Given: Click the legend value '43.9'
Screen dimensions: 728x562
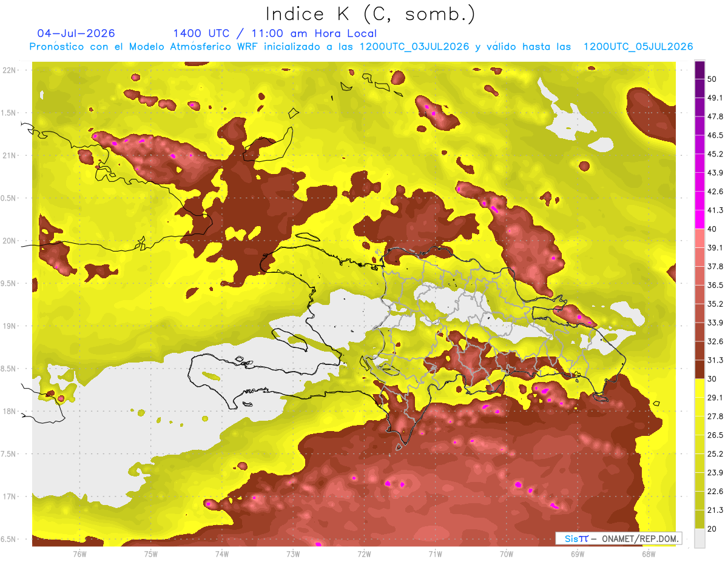Looking at the screenshot, I should click(715, 173).
